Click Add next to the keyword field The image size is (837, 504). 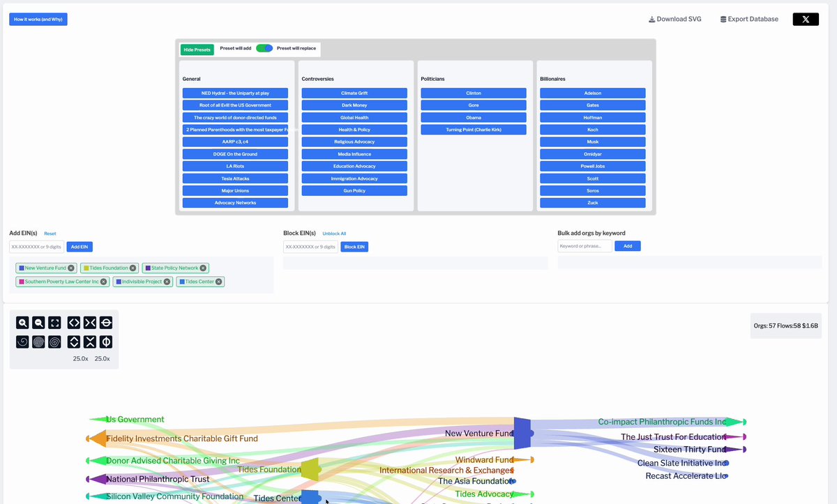tap(628, 246)
